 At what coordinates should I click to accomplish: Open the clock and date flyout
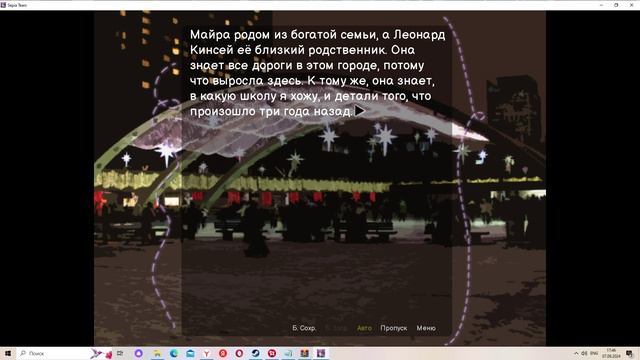[x=611, y=353]
